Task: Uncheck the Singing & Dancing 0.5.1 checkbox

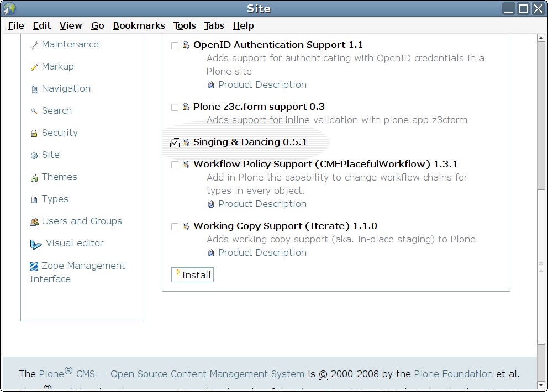Action: pos(175,143)
